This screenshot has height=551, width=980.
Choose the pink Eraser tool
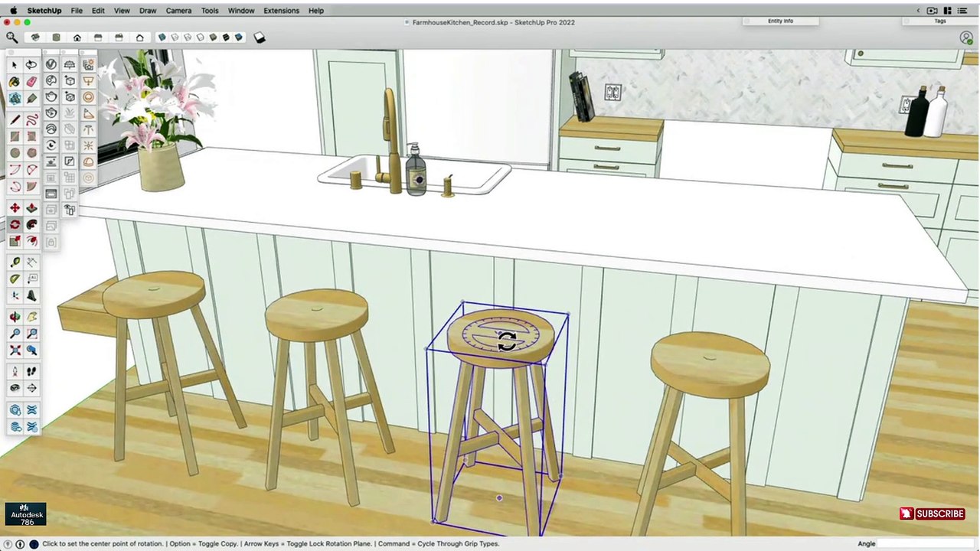31,82
